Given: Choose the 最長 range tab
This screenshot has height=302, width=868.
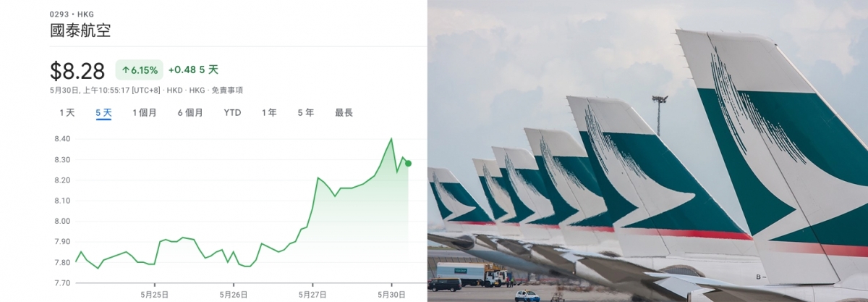Looking at the screenshot, I should tap(344, 112).
